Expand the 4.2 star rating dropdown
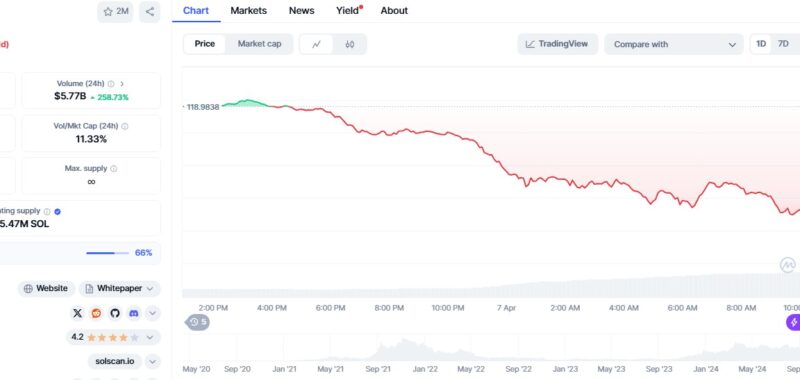The width and height of the screenshot is (800, 380). pos(113,337)
